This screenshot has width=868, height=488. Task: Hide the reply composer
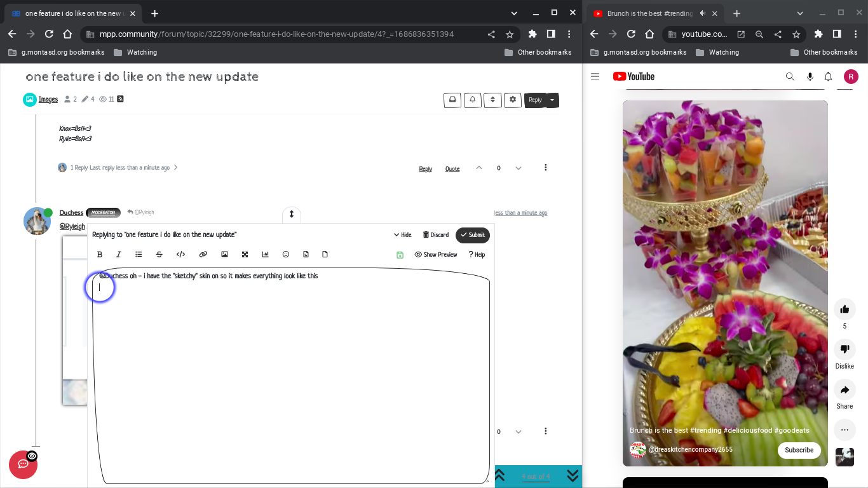tap(402, 234)
